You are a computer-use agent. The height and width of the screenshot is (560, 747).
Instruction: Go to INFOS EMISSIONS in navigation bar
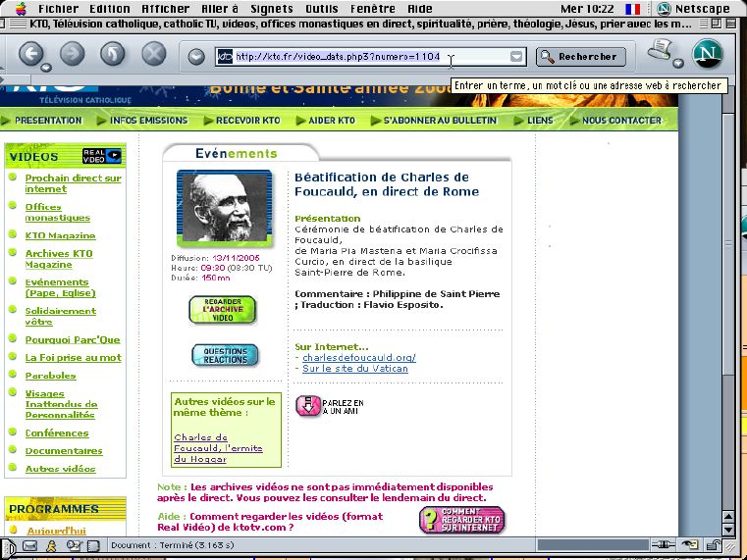[148, 121]
